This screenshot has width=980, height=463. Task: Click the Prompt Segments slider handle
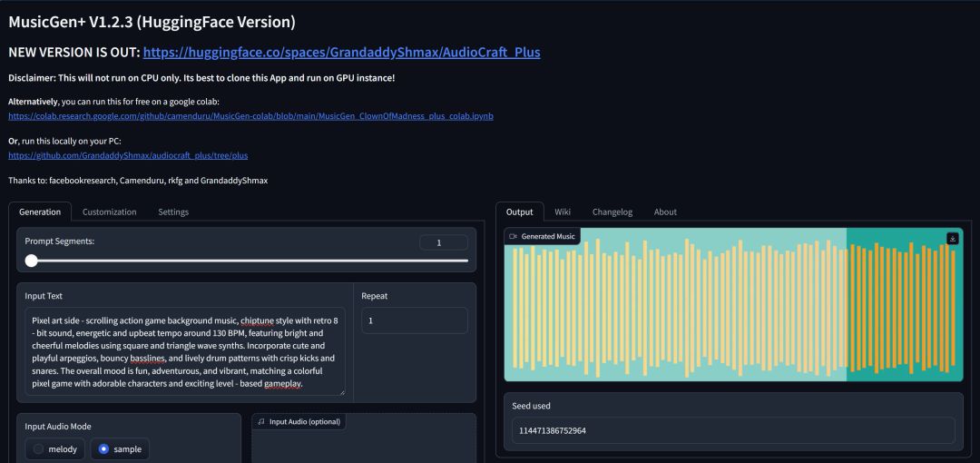(31, 261)
